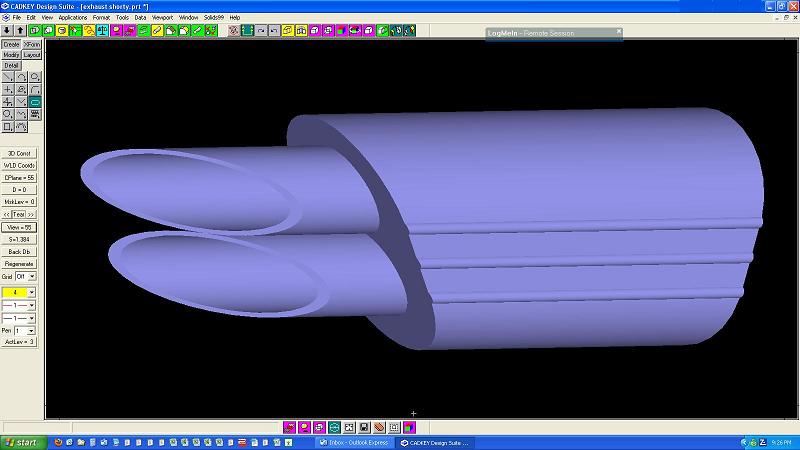Switch to the Layout palette tab
Viewport: 800px width, 450px height.
click(x=32, y=55)
